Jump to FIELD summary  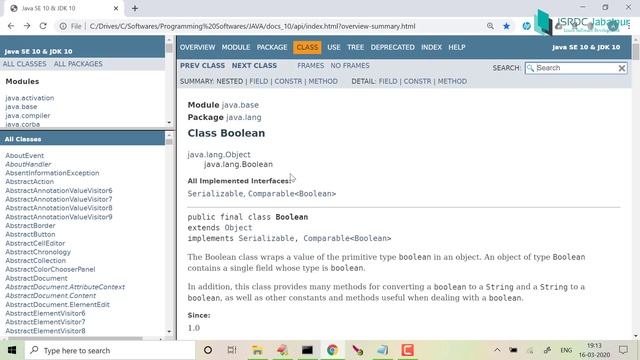pos(259,81)
